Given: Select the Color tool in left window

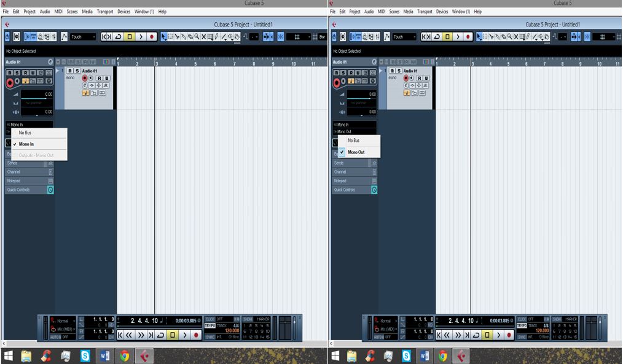Looking at the screenshot, I should (x=237, y=36).
